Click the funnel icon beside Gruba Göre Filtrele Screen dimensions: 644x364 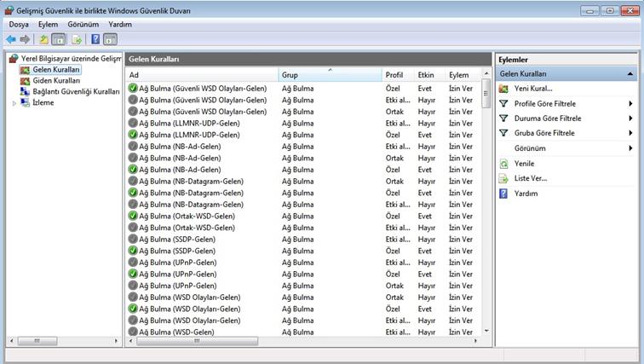click(x=503, y=133)
